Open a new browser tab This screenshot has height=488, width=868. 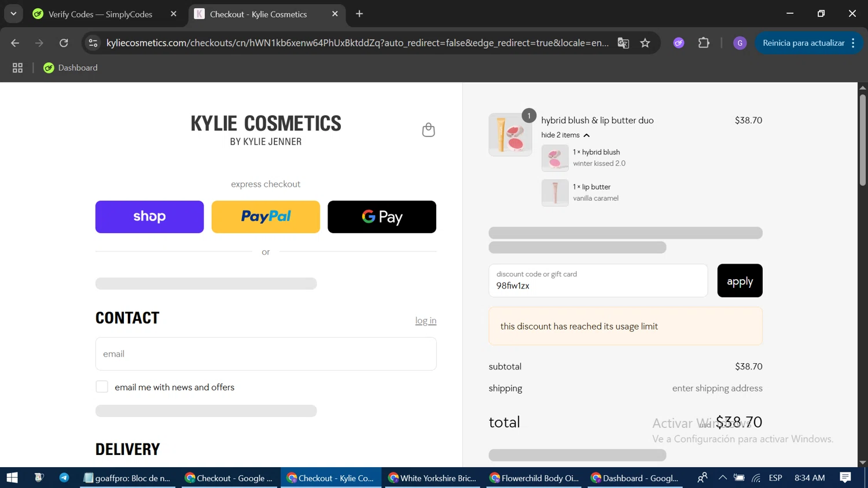(359, 14)
